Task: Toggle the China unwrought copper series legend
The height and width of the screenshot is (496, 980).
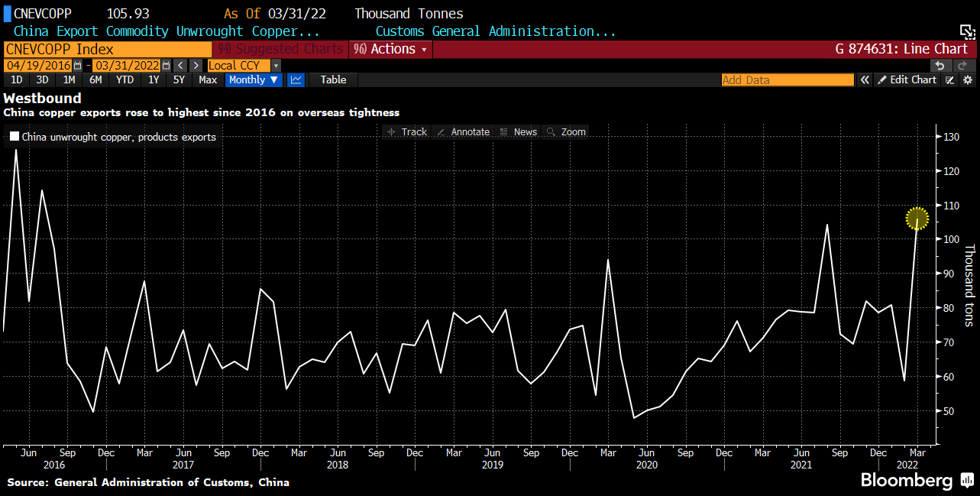Action: click(x=15, y=138)
